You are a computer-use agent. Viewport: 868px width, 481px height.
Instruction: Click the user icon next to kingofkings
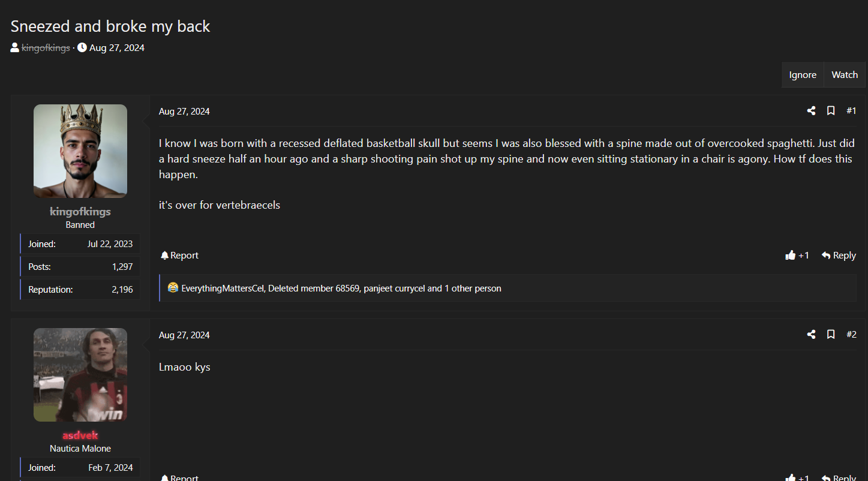pos(14,47)
